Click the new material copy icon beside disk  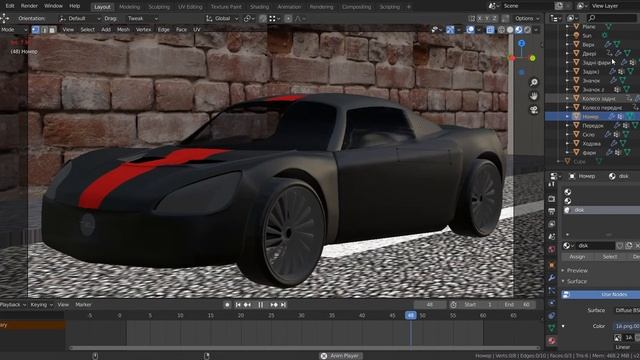[x=629, y=246]
